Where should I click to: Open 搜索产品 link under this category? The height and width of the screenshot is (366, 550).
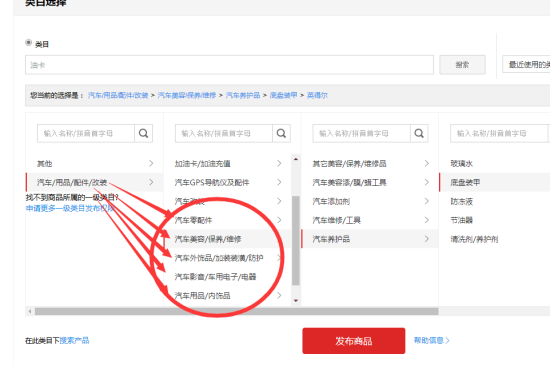point(74,340)
